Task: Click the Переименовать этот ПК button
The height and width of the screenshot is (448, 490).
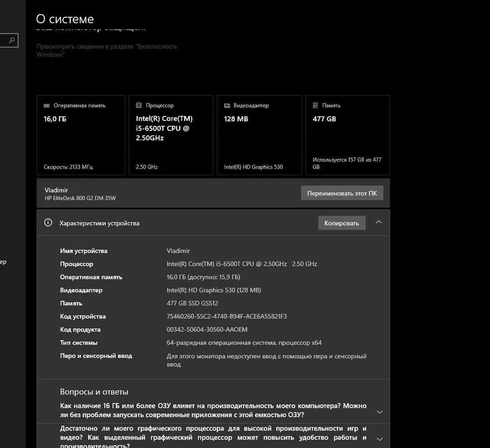Action: (342, 193)
